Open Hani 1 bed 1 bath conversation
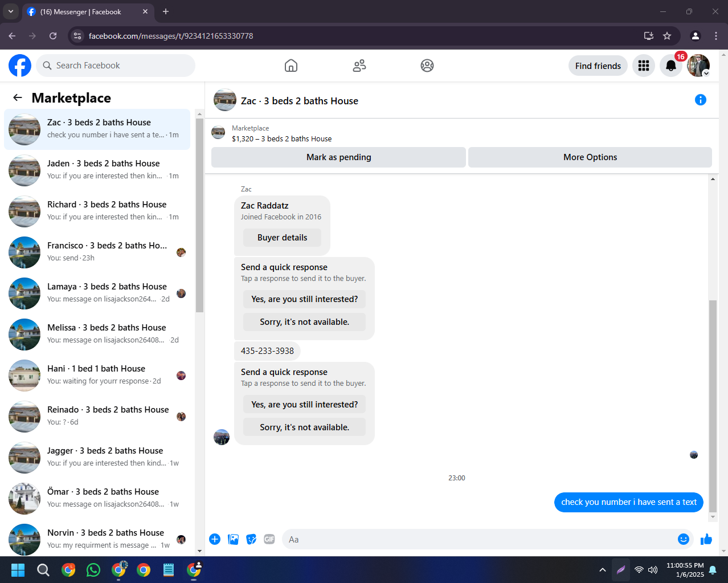The width and height of the screenshot is (728, 583). pyautogui.click(x=97, y=375)
